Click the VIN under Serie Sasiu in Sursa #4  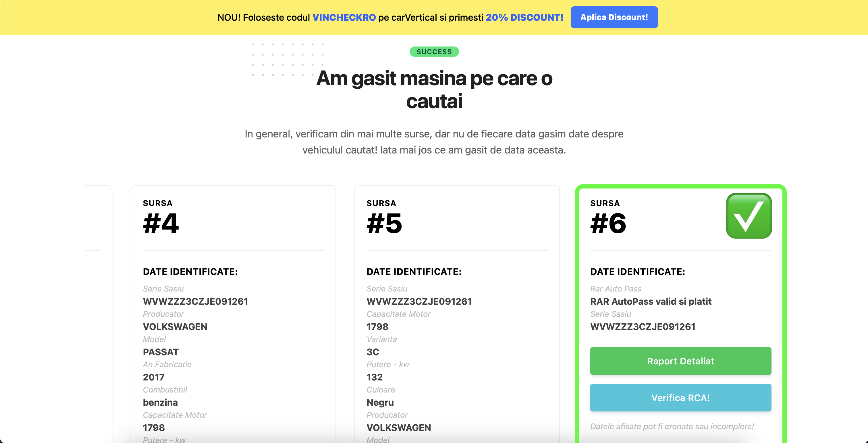pos(195,301)
